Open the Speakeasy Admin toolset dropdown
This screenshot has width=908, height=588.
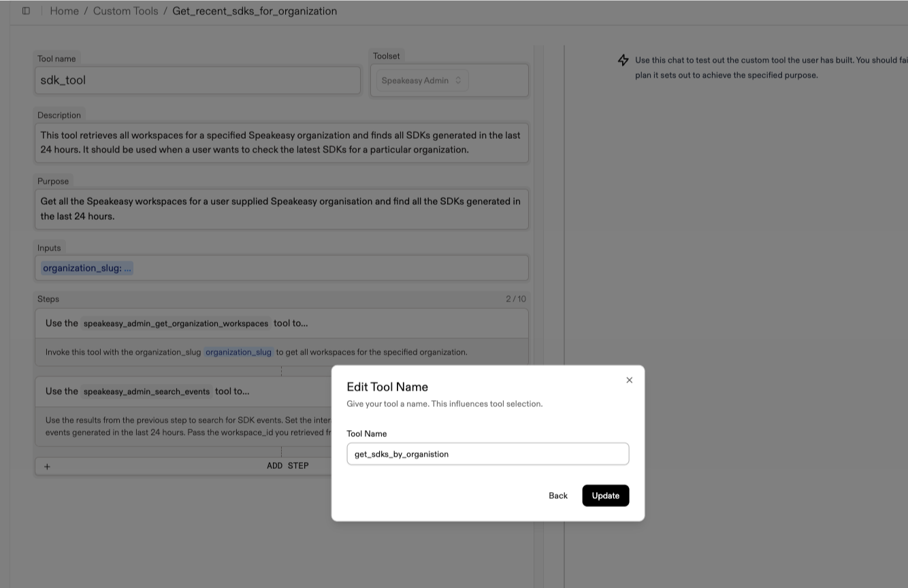(x=421, y=80)
